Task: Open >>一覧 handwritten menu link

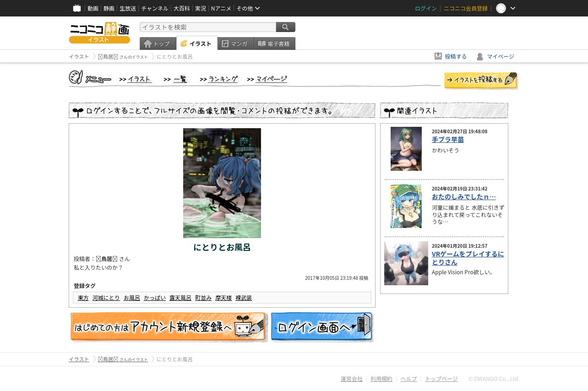Action: 176,79
